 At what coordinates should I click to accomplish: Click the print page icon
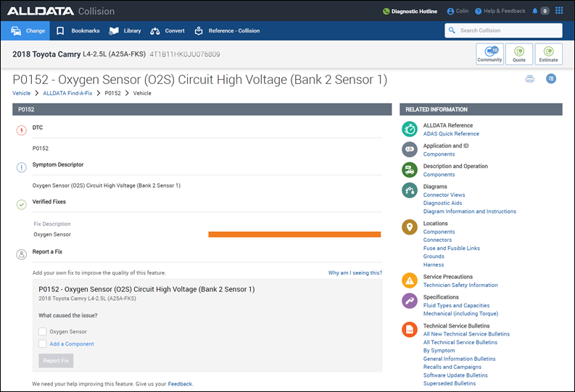click(x=530, y=78)
